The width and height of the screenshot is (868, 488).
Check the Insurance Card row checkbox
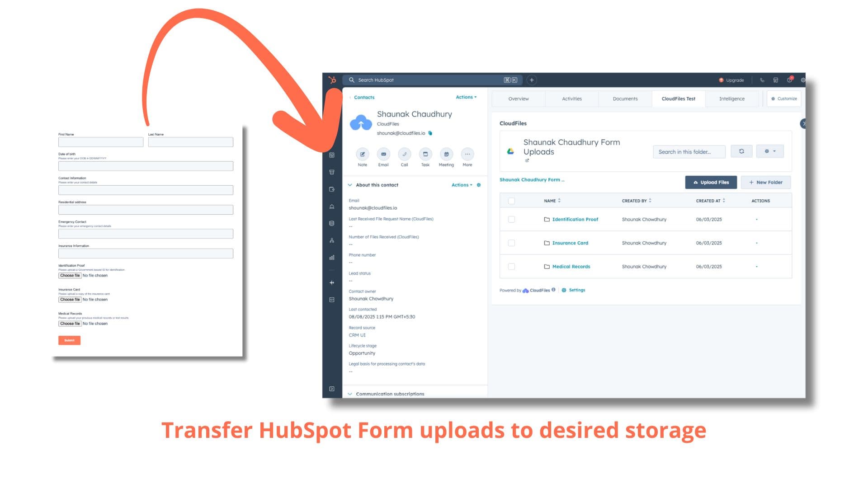click(x=511, y=243)
